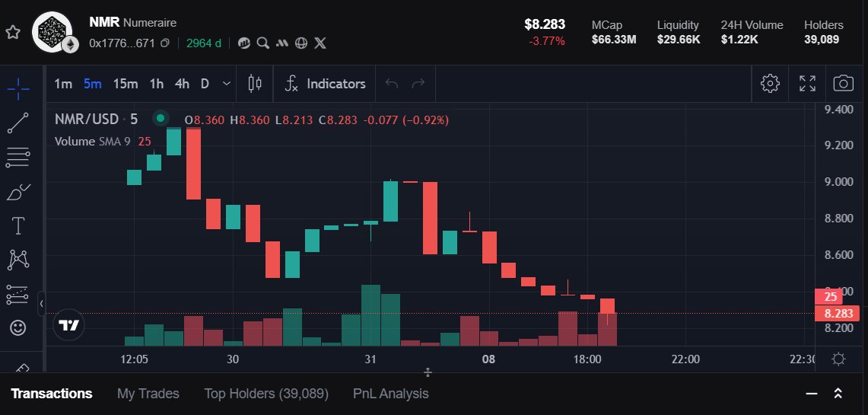Image resolution: width=868 pixels, height=415 pixels.
Task: Click the 2964 d token age
Action: (204, 43)
